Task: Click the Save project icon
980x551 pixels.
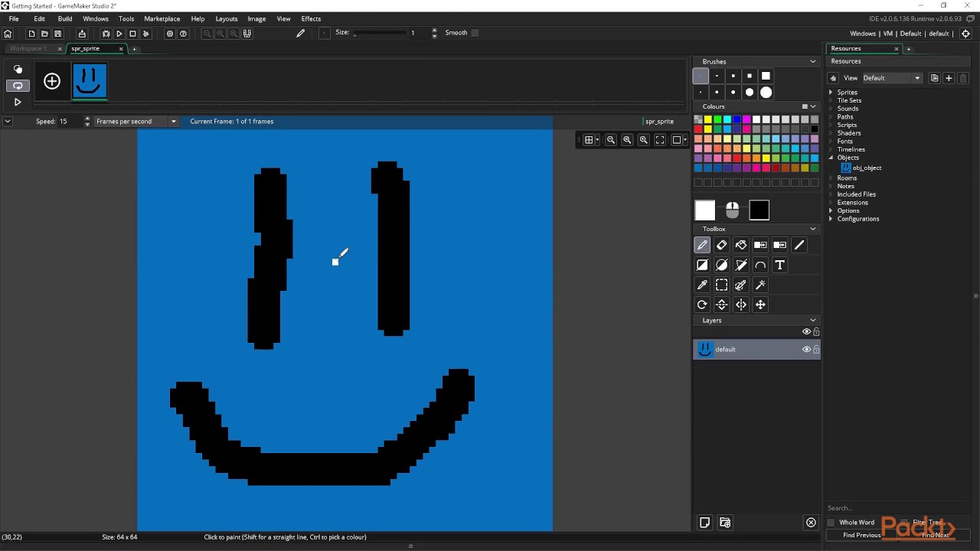Action: click(x=57, y=34)
